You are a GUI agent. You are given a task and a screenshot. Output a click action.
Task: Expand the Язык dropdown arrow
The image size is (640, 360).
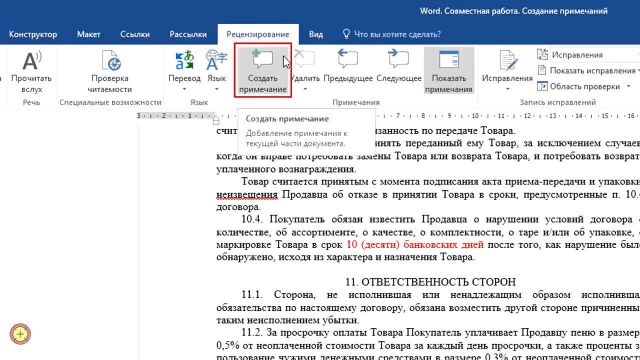pos(216,89)
